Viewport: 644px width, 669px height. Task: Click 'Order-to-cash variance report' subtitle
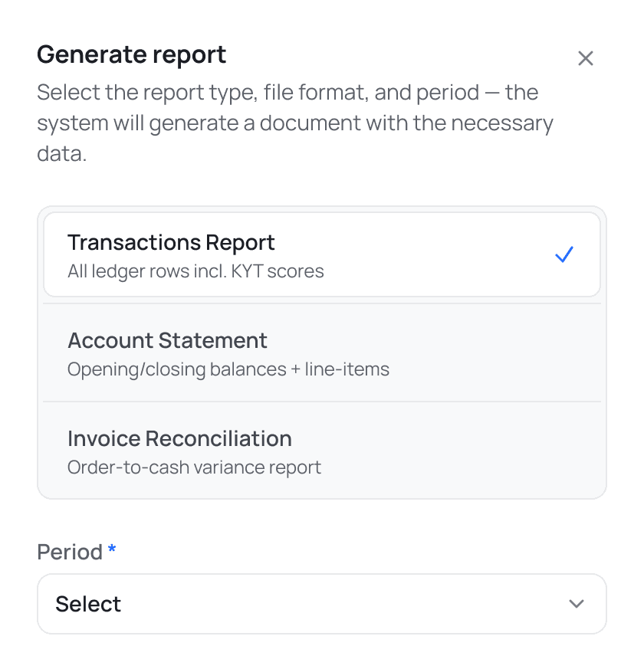[x=194, y=467]
